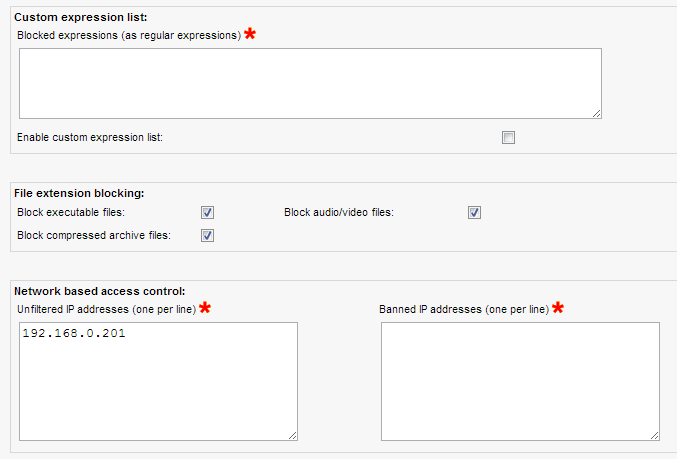Click the 'File extension blocking:' section heading
This screenshot has width=677, height=459.
(79, 192)
